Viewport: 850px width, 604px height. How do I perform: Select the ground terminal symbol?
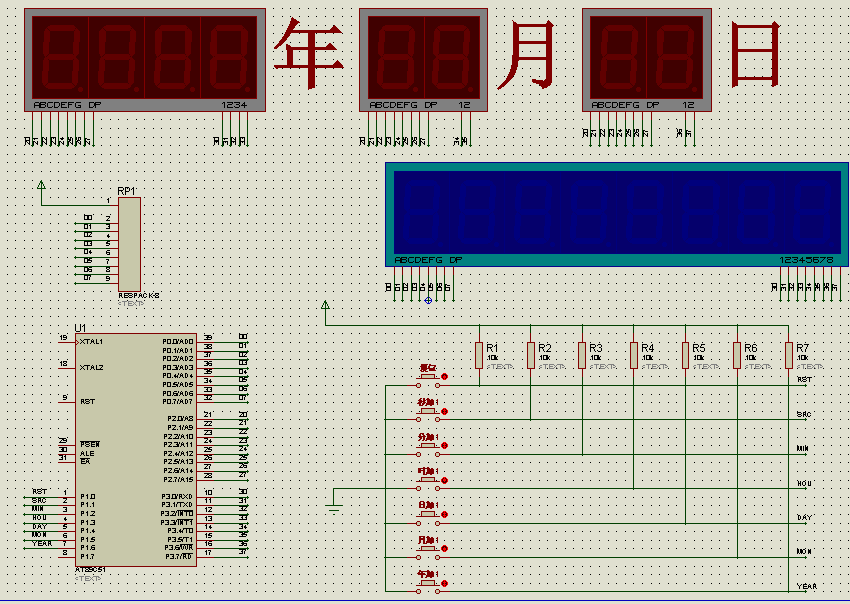(334, 509)
